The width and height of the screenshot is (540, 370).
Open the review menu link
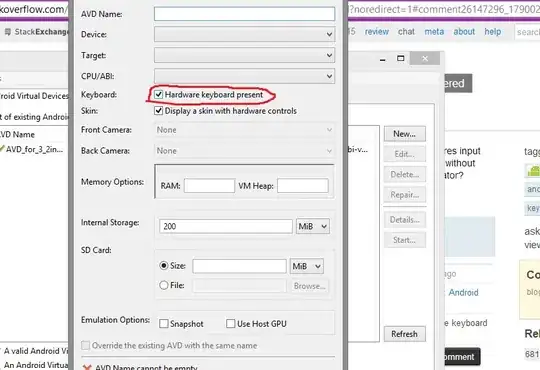coord(377,32)
